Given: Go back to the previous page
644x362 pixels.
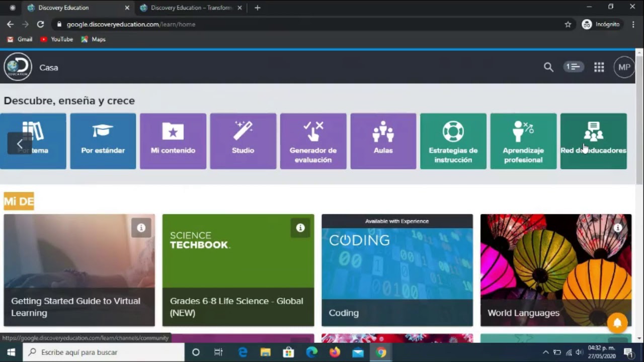Looking at the screenshot, I should pyautogui.click(x=10, y=24).
